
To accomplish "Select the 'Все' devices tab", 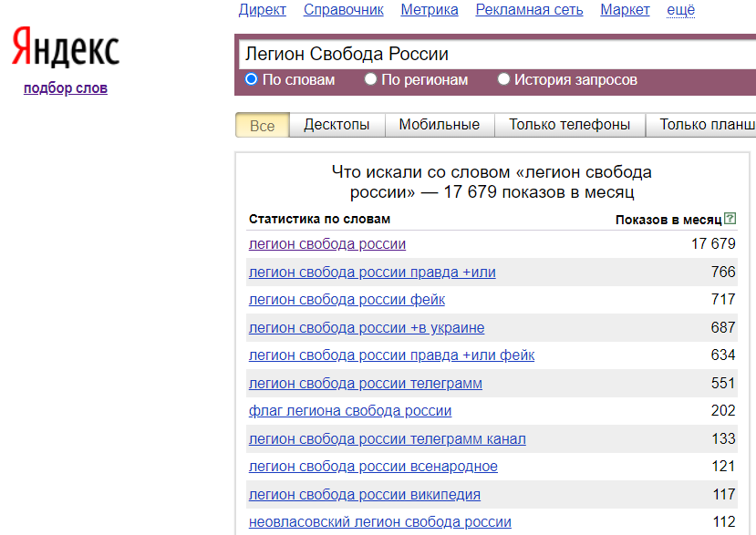I will (x=262, y=126).
